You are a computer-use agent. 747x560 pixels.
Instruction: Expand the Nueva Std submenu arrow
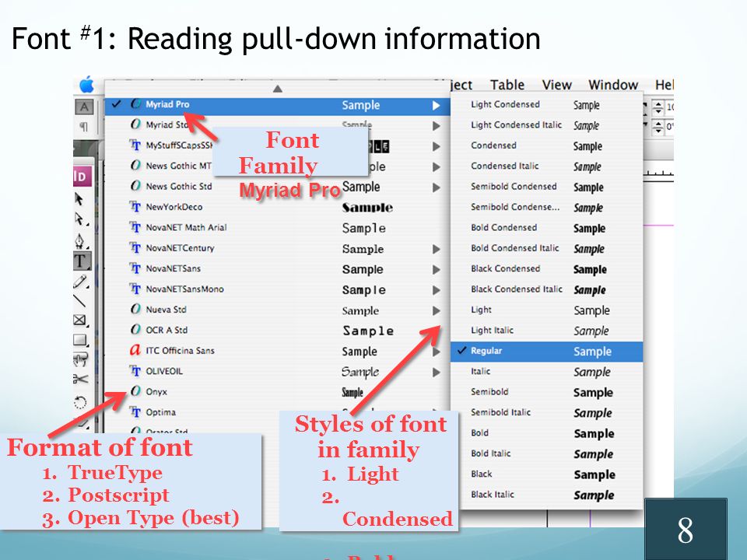tap(436, 310)
